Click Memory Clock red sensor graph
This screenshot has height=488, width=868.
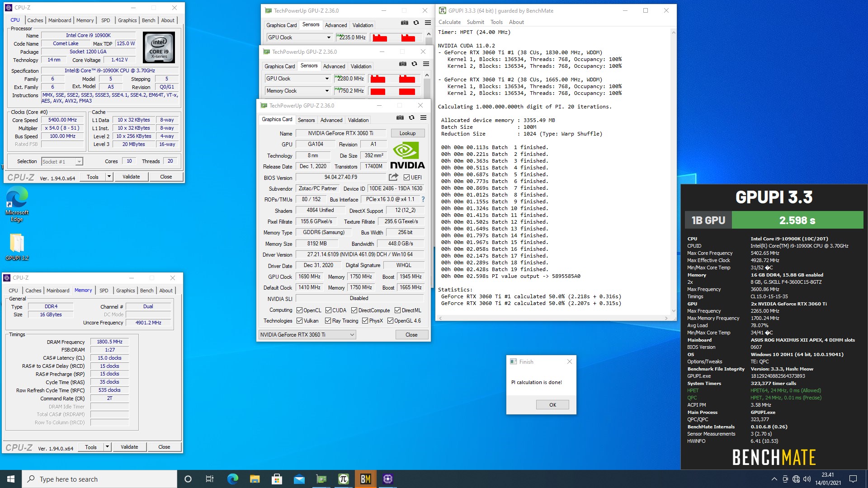tap(394, 91)
